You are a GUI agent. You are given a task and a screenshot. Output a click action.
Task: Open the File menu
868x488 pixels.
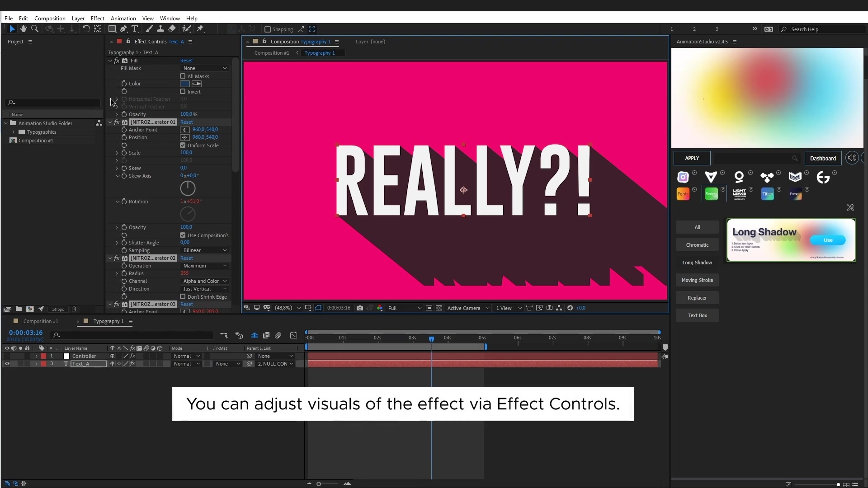pos(9,19)
